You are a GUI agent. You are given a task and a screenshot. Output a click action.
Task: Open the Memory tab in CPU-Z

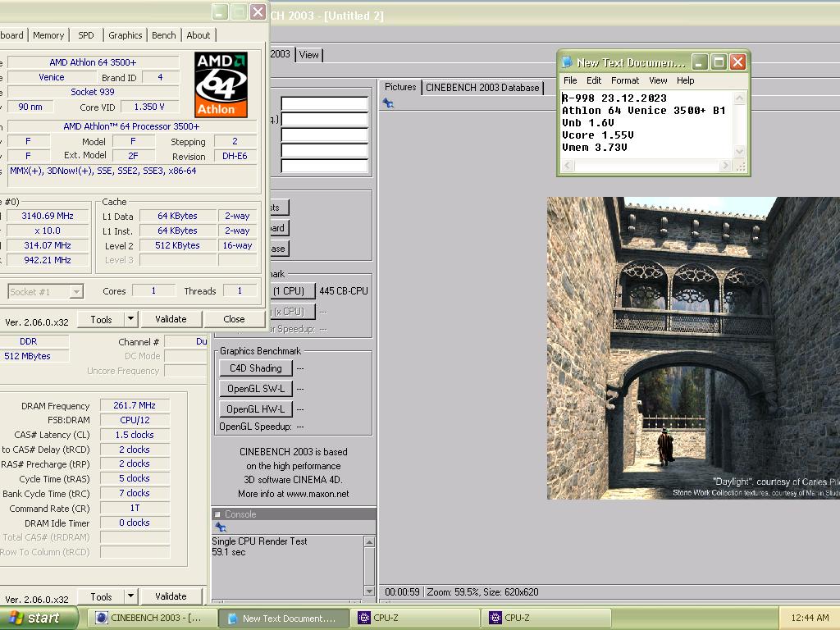[x=48, y=35]
